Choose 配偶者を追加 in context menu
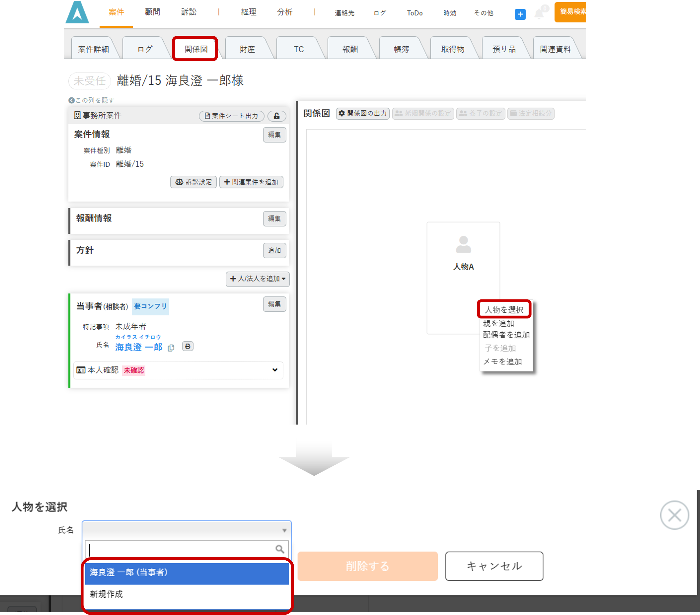This screenshot has width=700, height=615. 507,335
